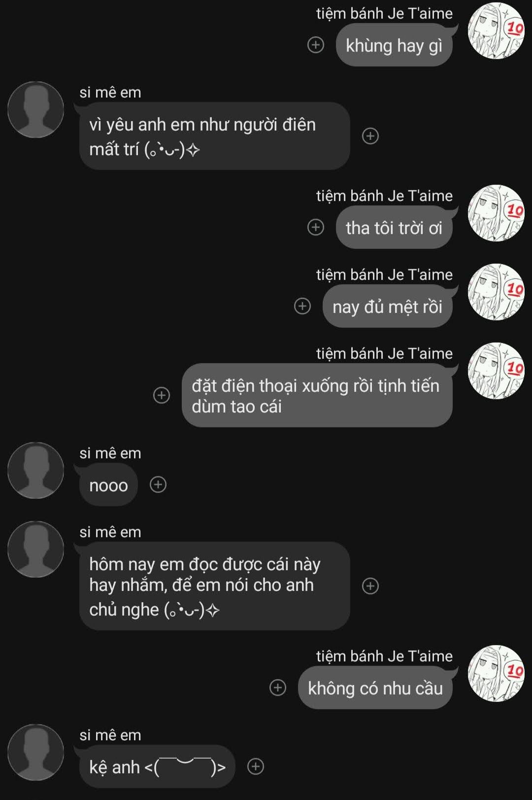Select the "nooo" message bubble
This screenshot has height=800, width=532.
coord(108,485)
